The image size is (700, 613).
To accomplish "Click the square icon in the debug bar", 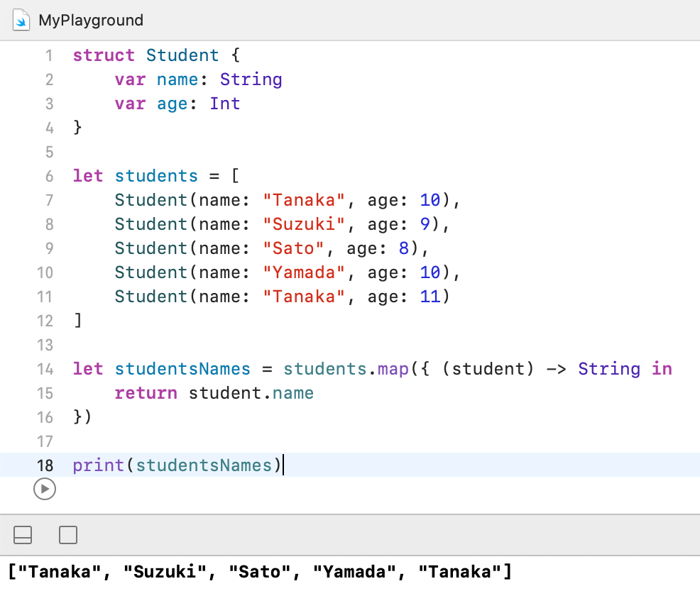I will (68, 535).
